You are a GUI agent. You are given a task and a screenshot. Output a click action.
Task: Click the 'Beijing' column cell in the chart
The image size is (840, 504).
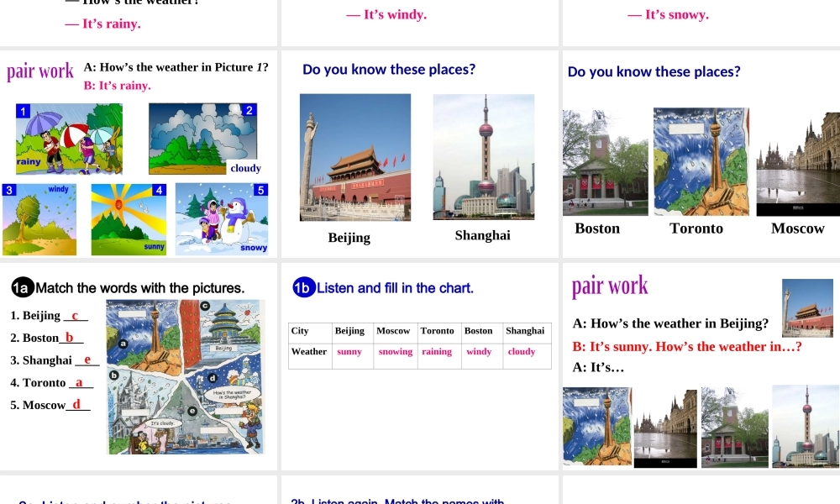click(353, 333)
